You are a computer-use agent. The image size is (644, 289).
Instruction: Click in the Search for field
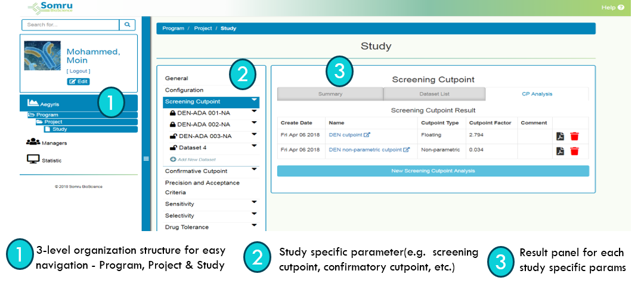(x=70, y=24)
